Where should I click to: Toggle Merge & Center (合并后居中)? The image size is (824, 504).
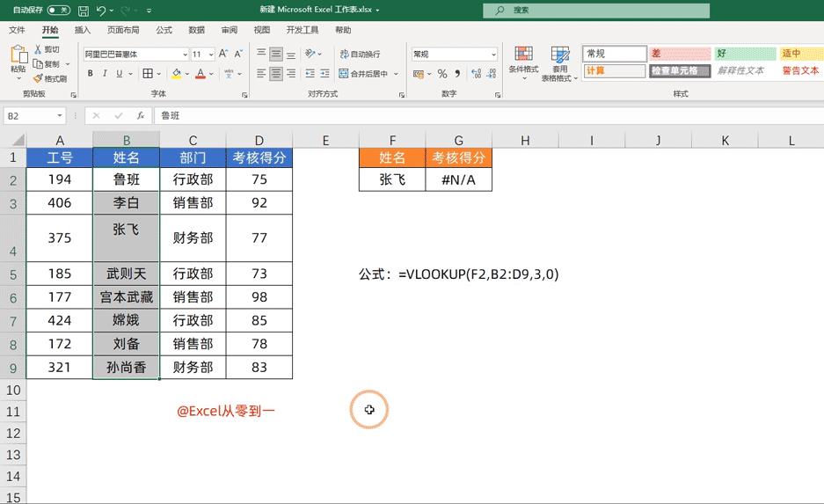[x=364, y=74]
